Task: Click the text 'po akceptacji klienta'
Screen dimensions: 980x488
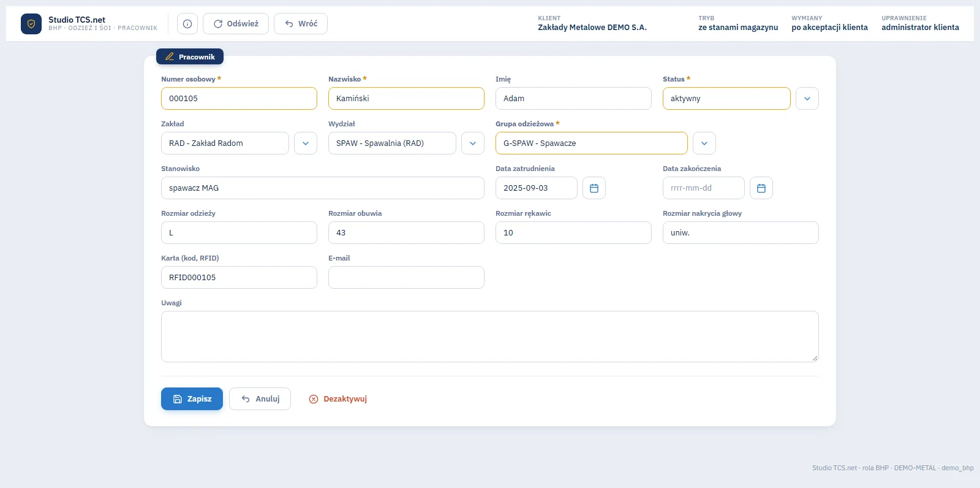Action: (x=830, y=28)
